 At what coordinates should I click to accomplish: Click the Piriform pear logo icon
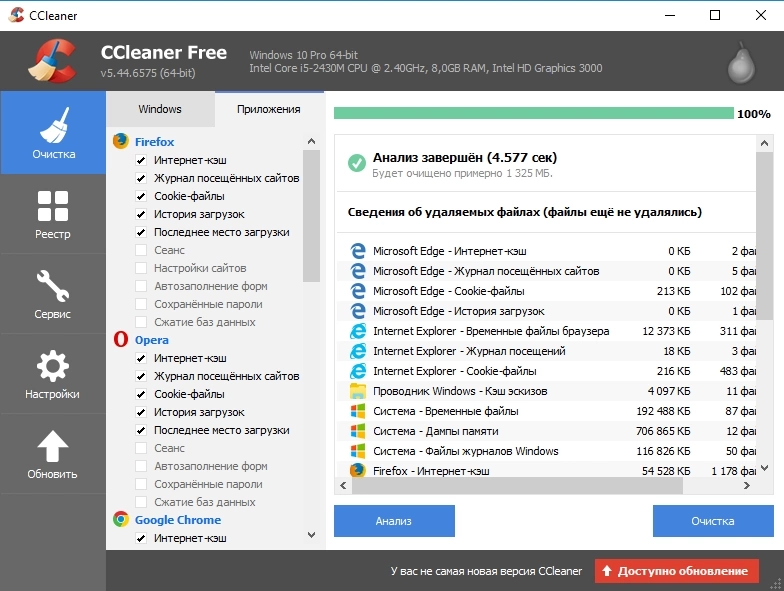pos(738,63)
